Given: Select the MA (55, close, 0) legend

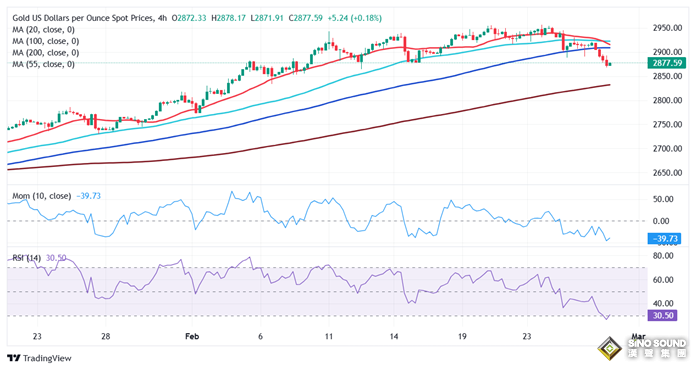Looking at the screenshot, I should [44, 64].
